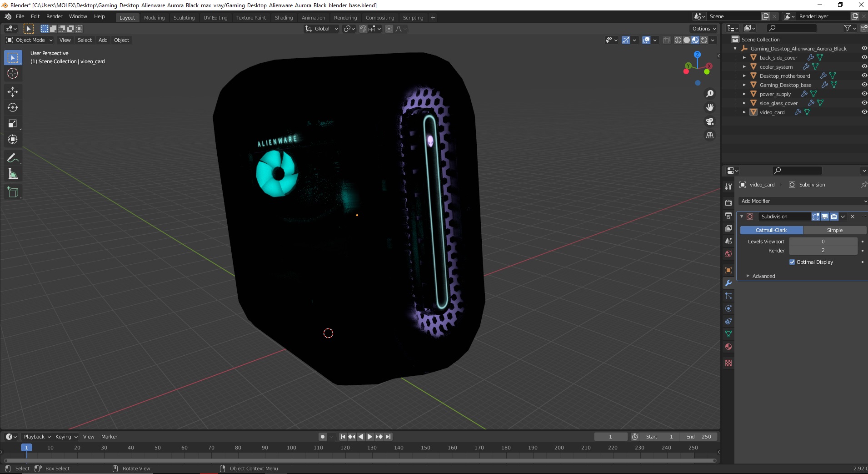Open the viewport Add menu
This screenshot has width=868, height=474.
click(103, 40)
